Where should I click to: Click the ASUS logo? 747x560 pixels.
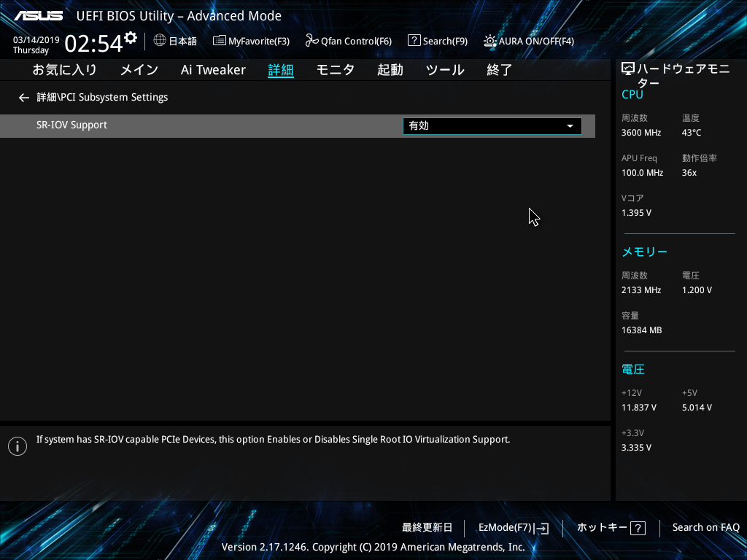tap(38, 16)
